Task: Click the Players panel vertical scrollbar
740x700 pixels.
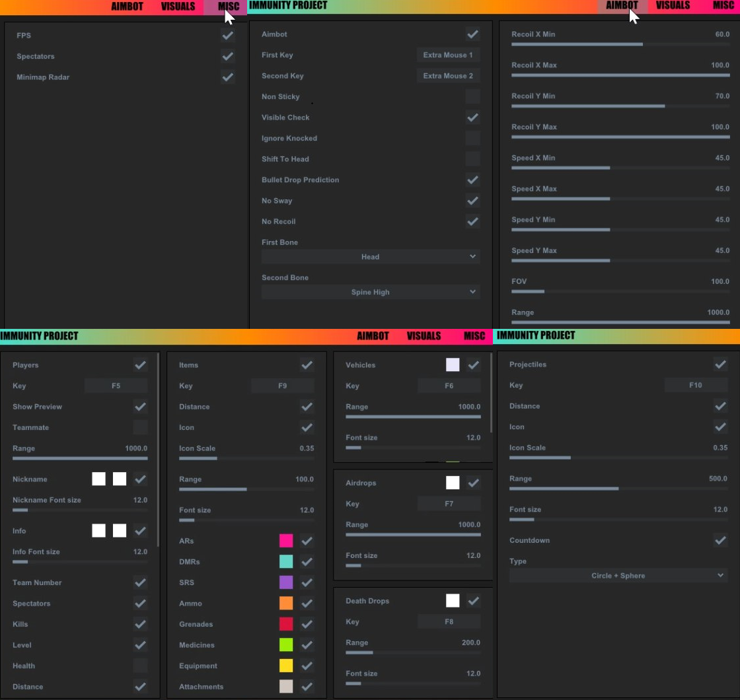Action: [158, 449]
